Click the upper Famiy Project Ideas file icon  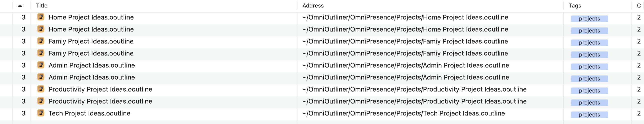tap(41, 41)
